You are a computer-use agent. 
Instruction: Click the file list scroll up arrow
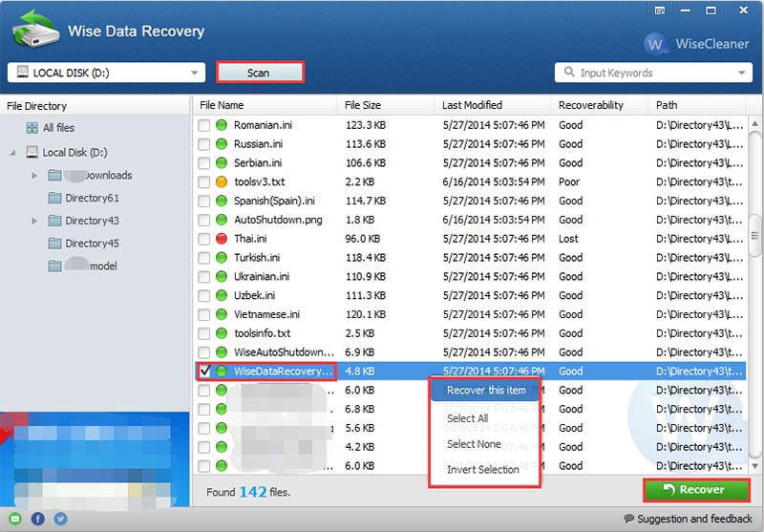pos(754,124)
